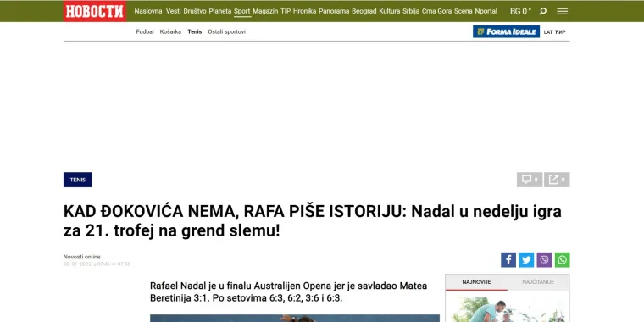Open the Društvo section
The width and height of the screenshot is (644, 322).
click(x=195, y=12)
